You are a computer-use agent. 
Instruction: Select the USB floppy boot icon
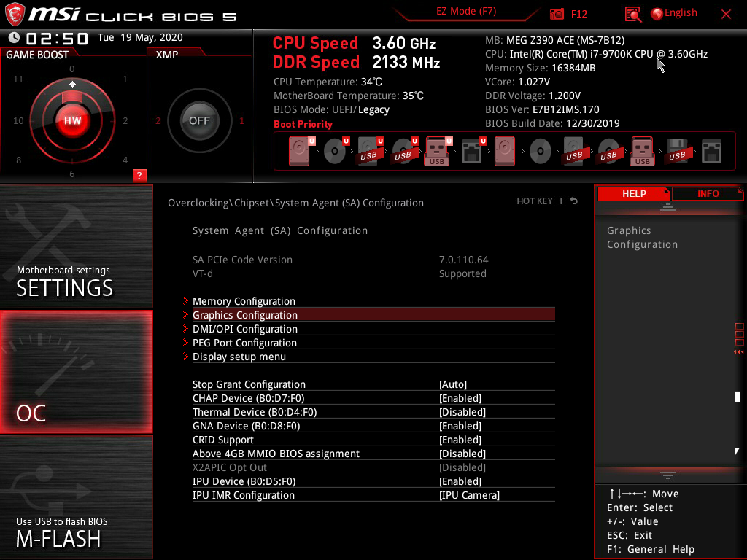(x=677, y=151)
